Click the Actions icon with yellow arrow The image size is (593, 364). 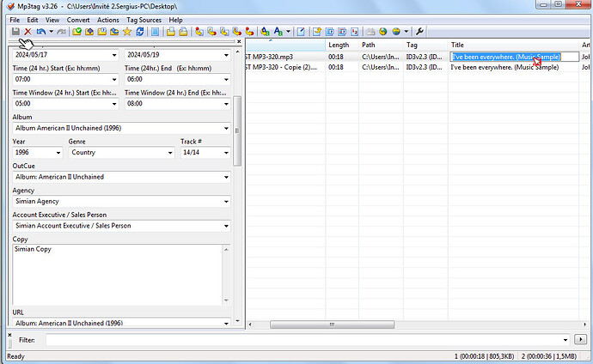(x=265, y=32)
